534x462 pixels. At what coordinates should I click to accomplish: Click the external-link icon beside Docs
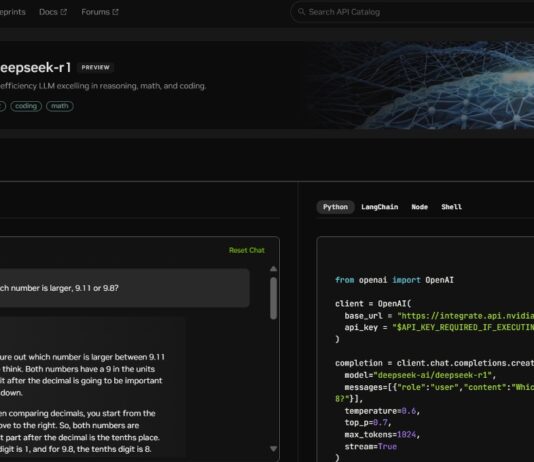coord(63,12)
